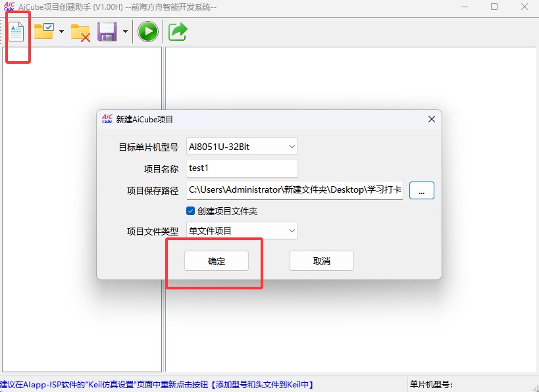Click the 目标单片机型号 label
539x392 pixels.
149,147
